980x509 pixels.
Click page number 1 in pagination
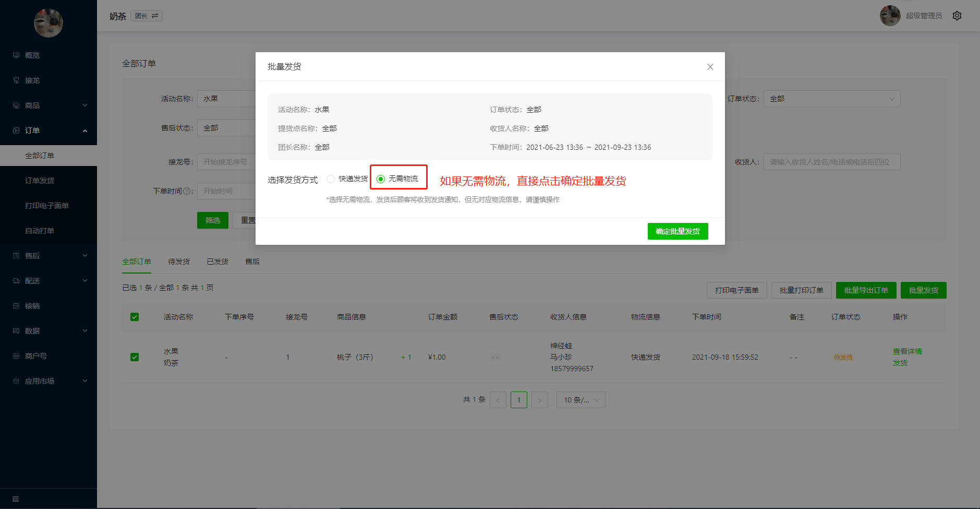tap(519, 400)
